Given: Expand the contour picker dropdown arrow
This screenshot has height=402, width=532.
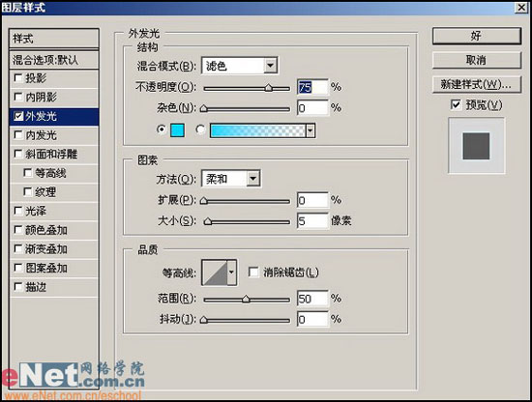Looking at the screenshot, I should coord(232,273).
